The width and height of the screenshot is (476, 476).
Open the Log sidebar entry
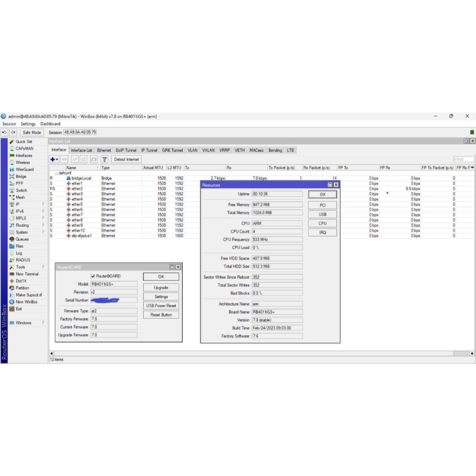coord(19,253)
